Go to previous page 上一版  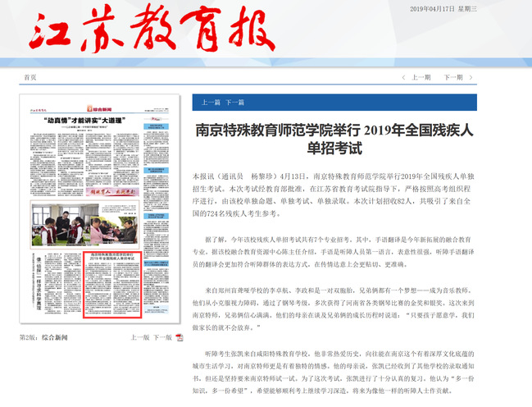coord(140,337)
